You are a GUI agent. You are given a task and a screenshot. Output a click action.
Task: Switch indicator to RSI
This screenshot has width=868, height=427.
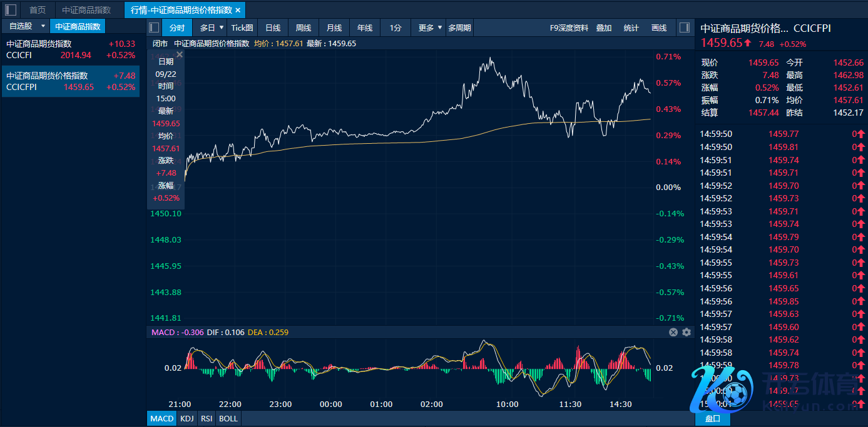[x=207, y=418]
